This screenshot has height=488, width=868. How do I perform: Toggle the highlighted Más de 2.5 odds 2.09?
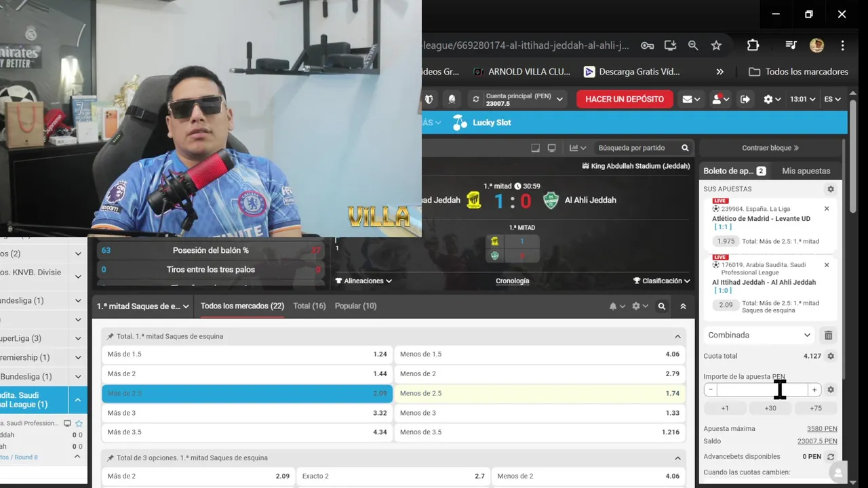coord(247,393)
